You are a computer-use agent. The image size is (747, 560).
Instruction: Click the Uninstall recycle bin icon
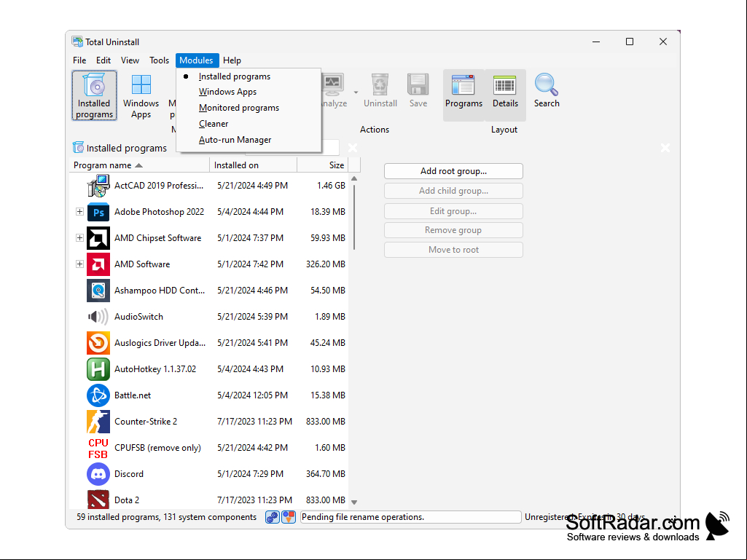[x=380, y=84]
